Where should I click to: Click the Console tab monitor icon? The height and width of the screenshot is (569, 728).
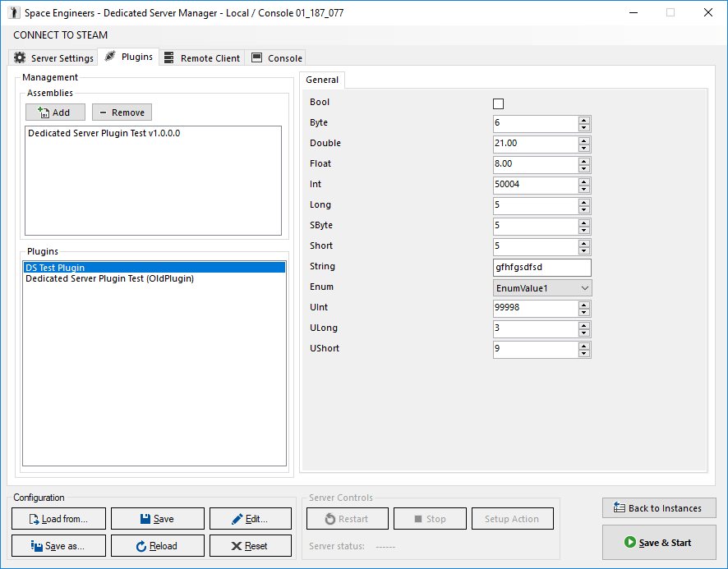pyautogui.click(x=256, y=57)
